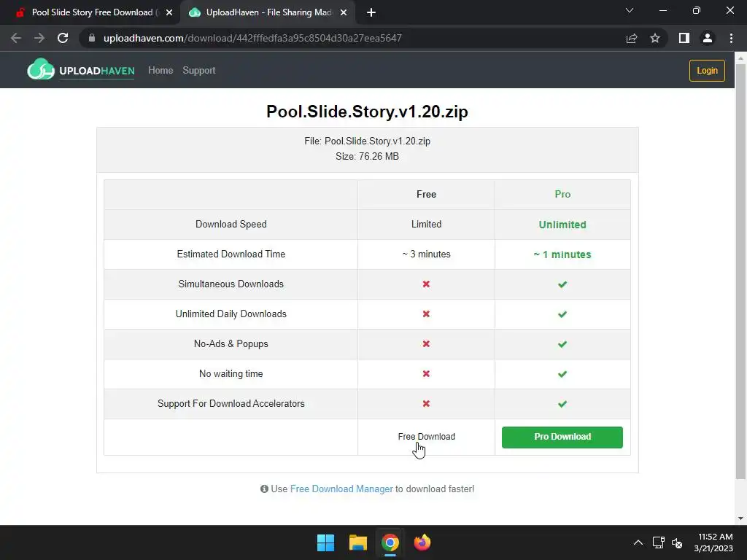Click the address bar URL
The height and width of the screenshot is (560, 747).
[x=252, y=38]
